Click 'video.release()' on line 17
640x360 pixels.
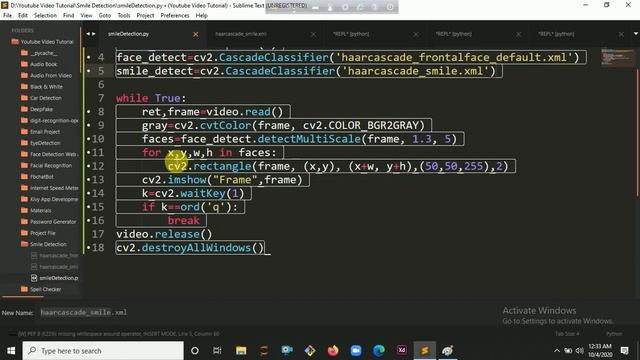164,234
